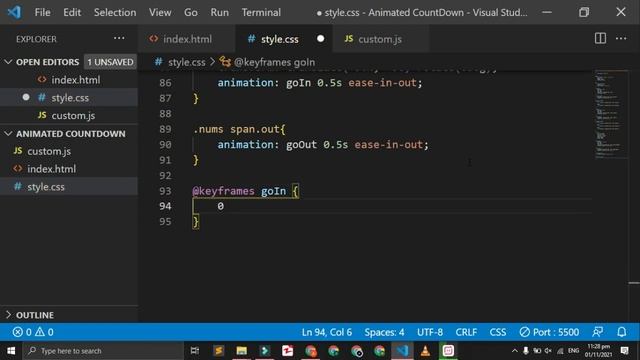Click the unsaved dot on style.css tab
This screenshot has height=360, width=640.
320,39
